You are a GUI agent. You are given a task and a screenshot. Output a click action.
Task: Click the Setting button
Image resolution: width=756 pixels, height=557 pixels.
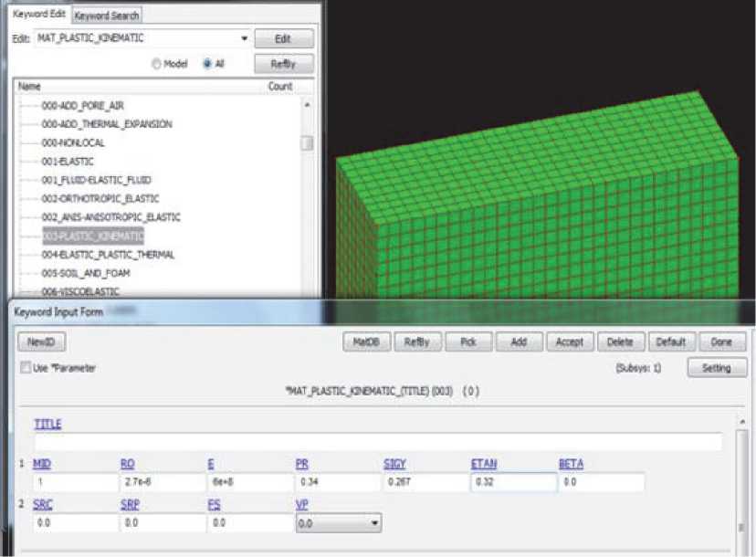click(717, 367)
